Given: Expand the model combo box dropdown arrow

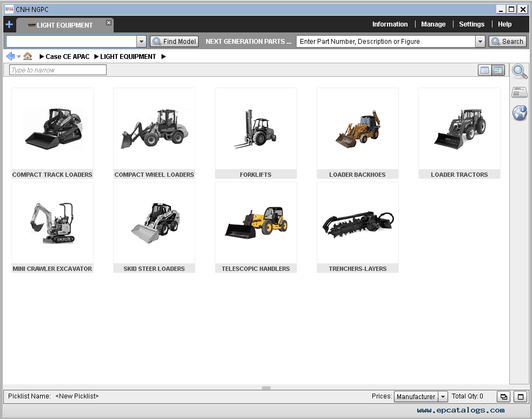Looking at the screenshot, I should 141,41.
